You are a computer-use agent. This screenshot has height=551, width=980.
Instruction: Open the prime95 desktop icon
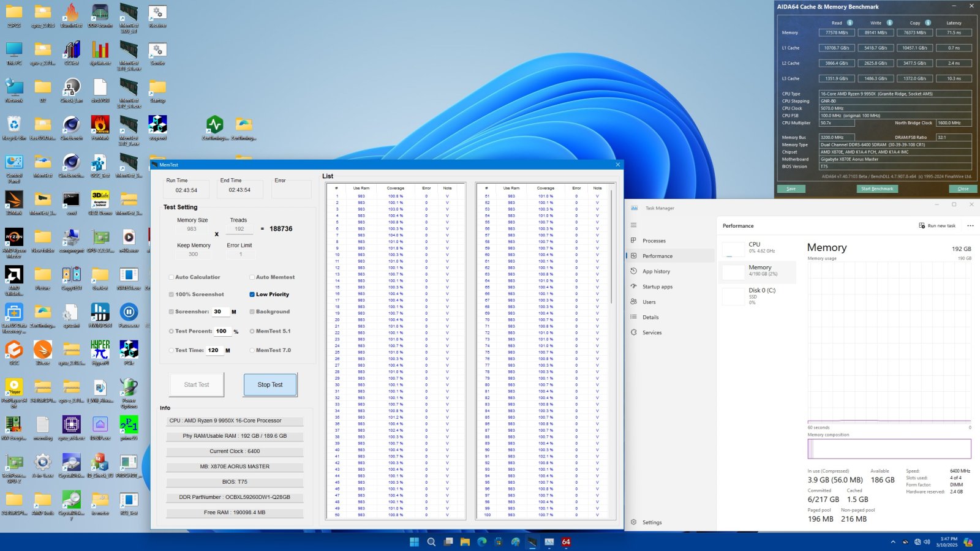coord(129,428)
